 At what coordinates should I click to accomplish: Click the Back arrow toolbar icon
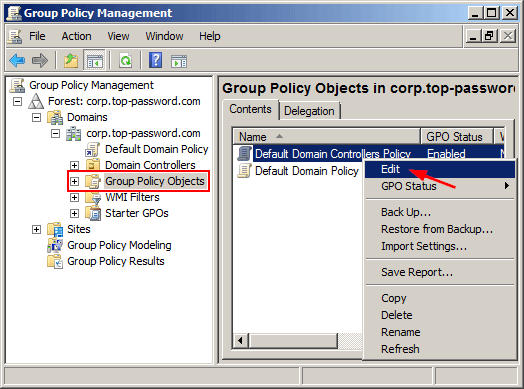17,60
